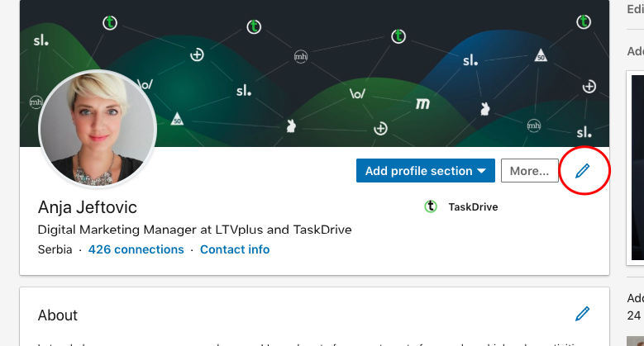Click the About section heading
Screen dimensions: 644x346
[58, 315]
